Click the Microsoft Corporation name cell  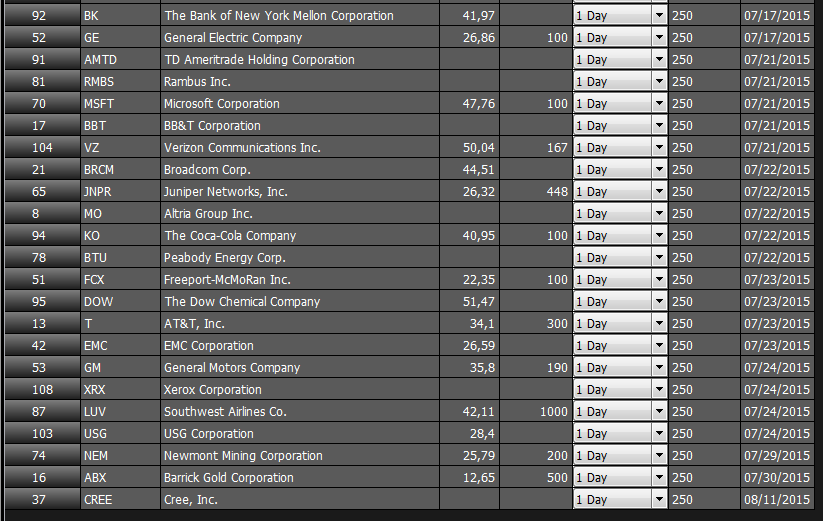[x=300, y=104]
